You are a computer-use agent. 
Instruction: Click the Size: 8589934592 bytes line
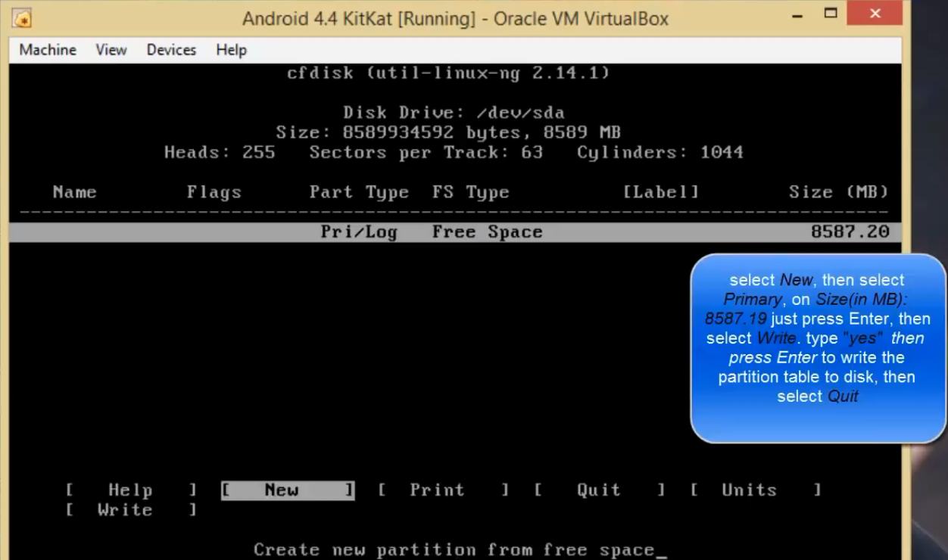tap(448, 132)
